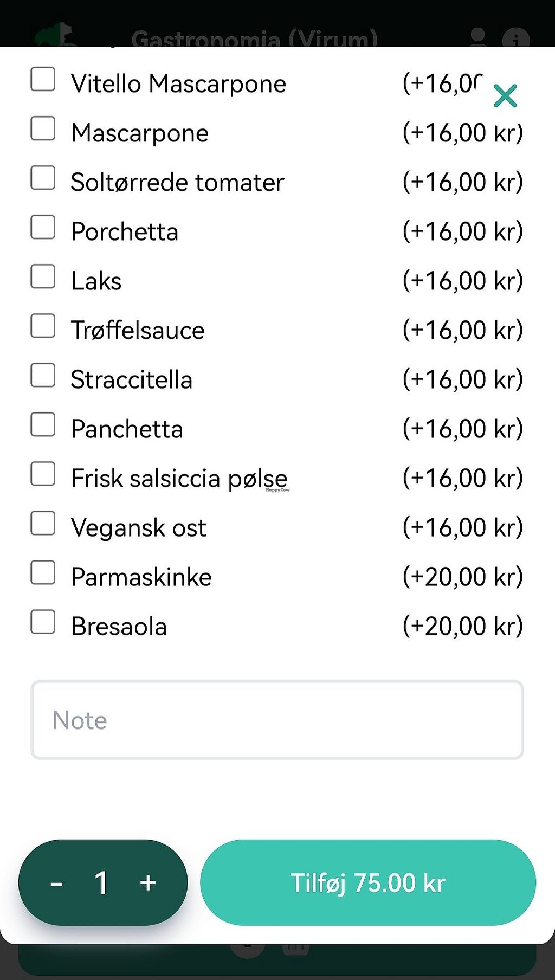The height and width of the screenshot is (980, 555).
Task: Check the Vitello Mascarpone option
Action: (x=43, y=79)
